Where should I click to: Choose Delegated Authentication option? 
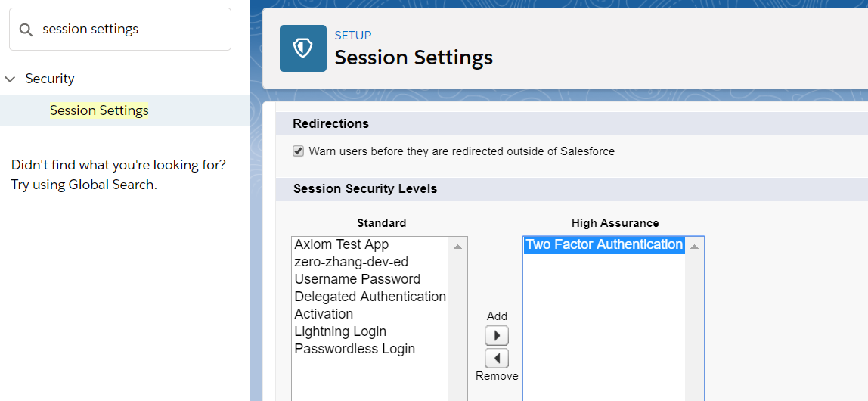(370, 297)
